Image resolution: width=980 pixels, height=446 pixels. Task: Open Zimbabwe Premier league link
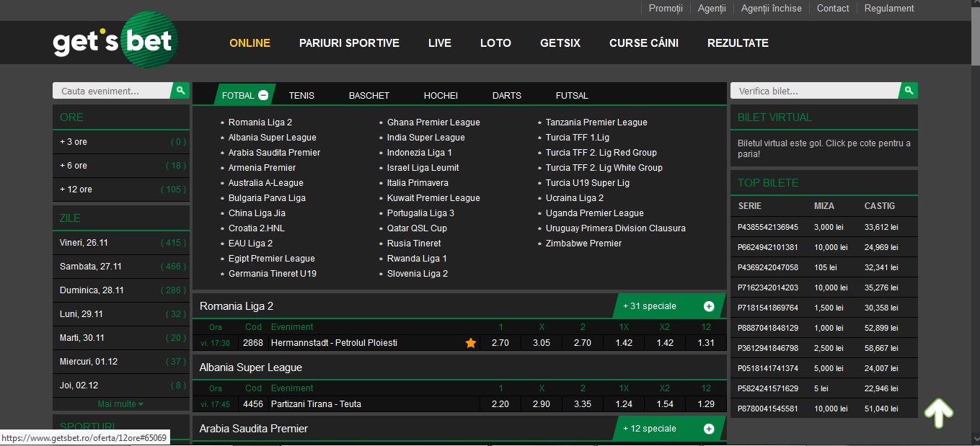coord(583,244)
